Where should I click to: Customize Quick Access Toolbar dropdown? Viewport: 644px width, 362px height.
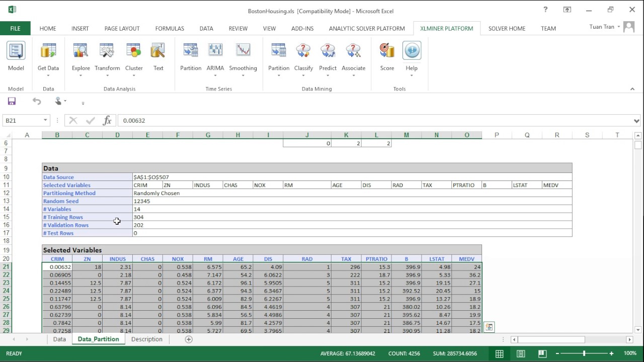[x=83, y=103]
